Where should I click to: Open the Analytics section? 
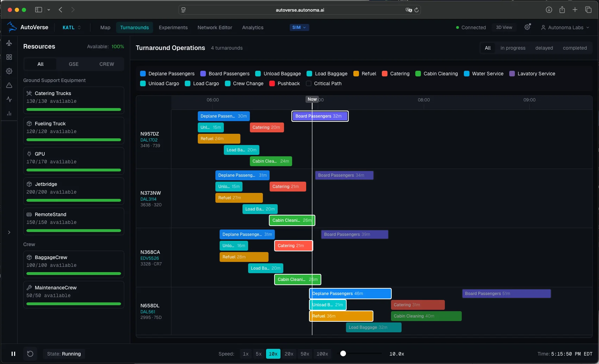[x=252, y=27]
